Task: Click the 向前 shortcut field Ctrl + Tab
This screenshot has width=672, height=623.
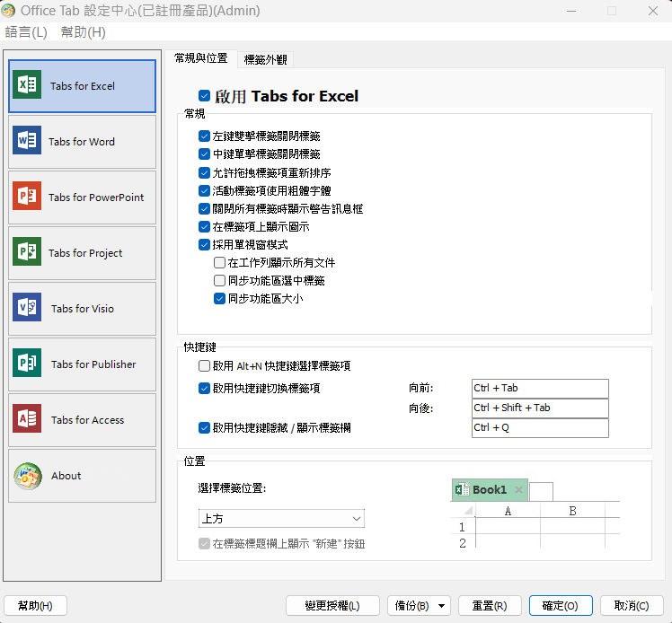Action: point(540,389)
